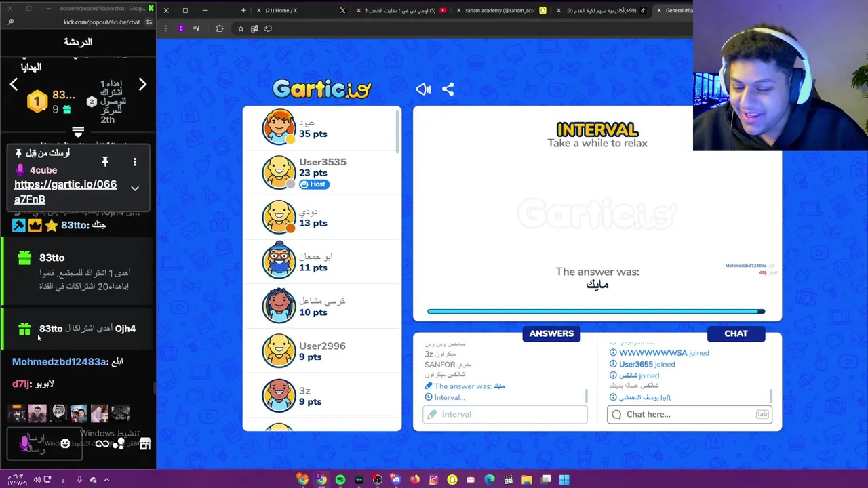Mute the Gartic.io game sound
This screenshot has height=488, width=868.
423,89
